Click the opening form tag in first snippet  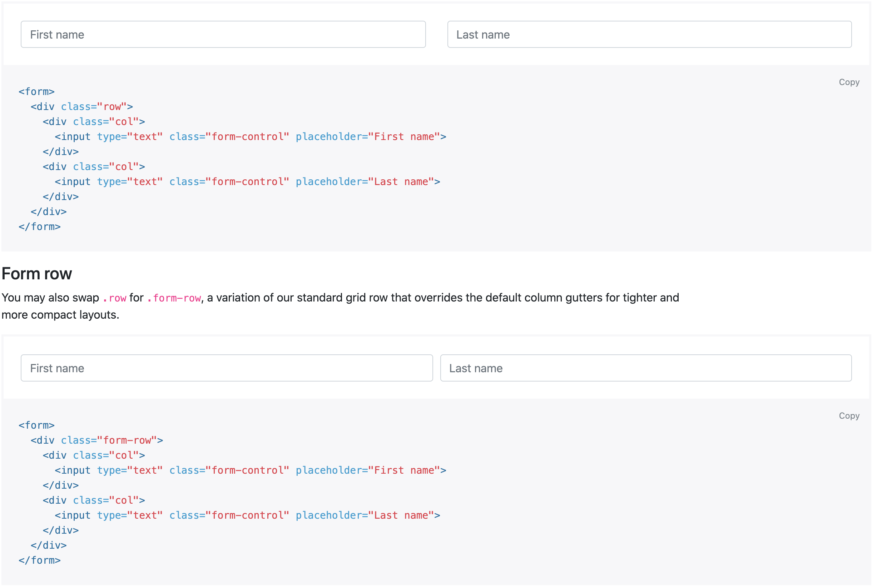click(37, 91)
